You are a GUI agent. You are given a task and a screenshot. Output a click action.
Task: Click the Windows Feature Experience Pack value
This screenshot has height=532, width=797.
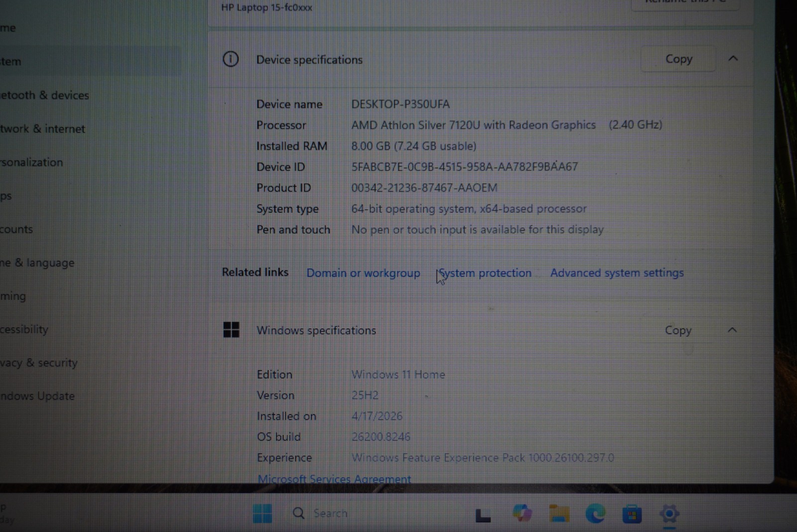pyautogui.click(x=483, y=458)
